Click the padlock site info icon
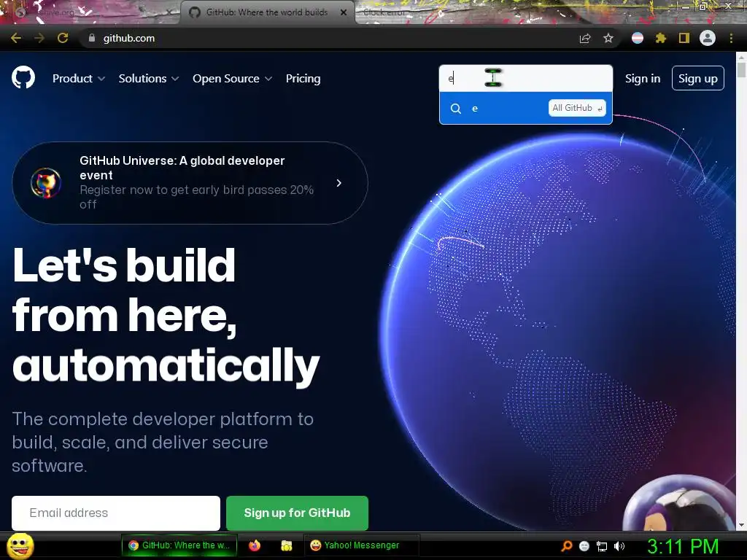Viewport: 747px width, 560px height. [x=92, y=38]
